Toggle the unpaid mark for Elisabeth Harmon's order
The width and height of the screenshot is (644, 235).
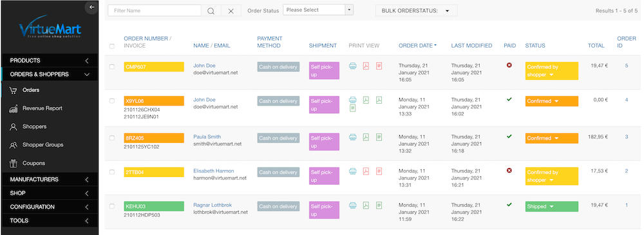[509, 170]
